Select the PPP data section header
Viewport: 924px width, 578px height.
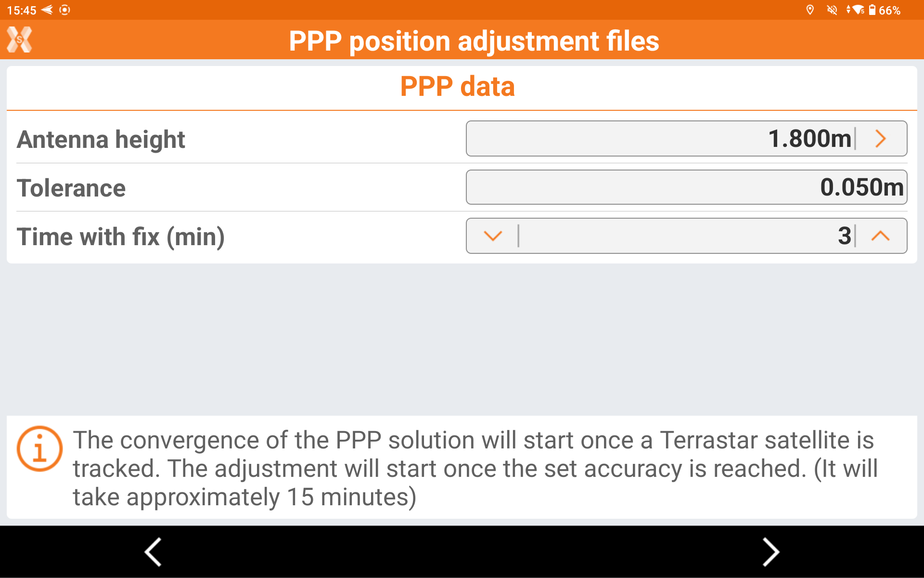click(x=457, y=87)
